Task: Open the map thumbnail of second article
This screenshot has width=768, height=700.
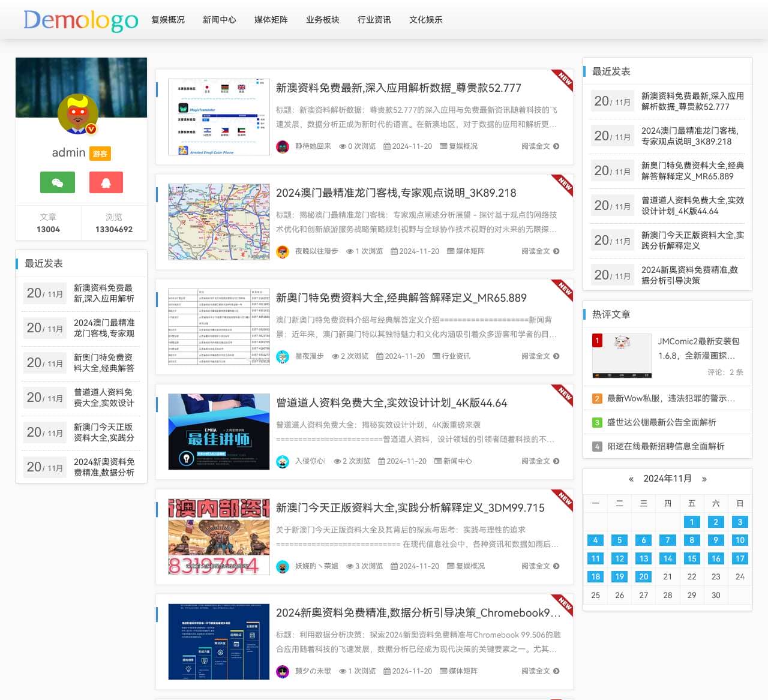Action: 219,222
